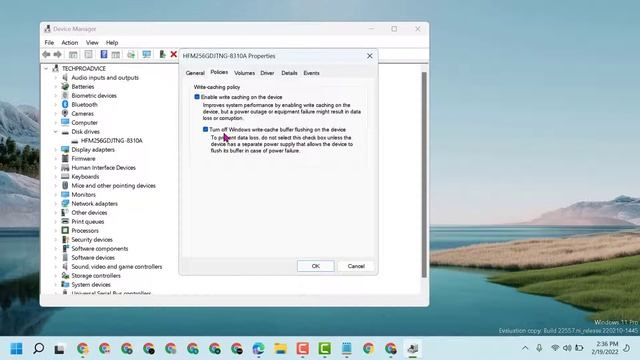Switch to the Volumes tab

pyautogui.click(x=244, y=73)
